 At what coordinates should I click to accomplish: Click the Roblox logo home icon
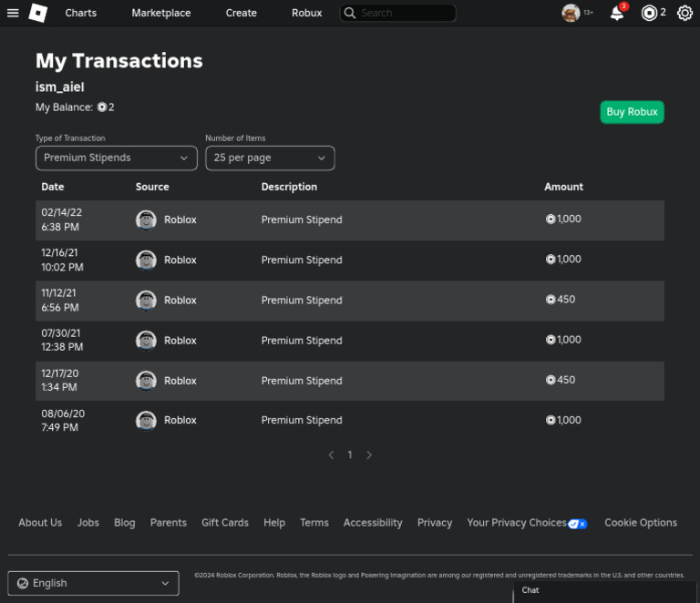[x=38, y=13]
